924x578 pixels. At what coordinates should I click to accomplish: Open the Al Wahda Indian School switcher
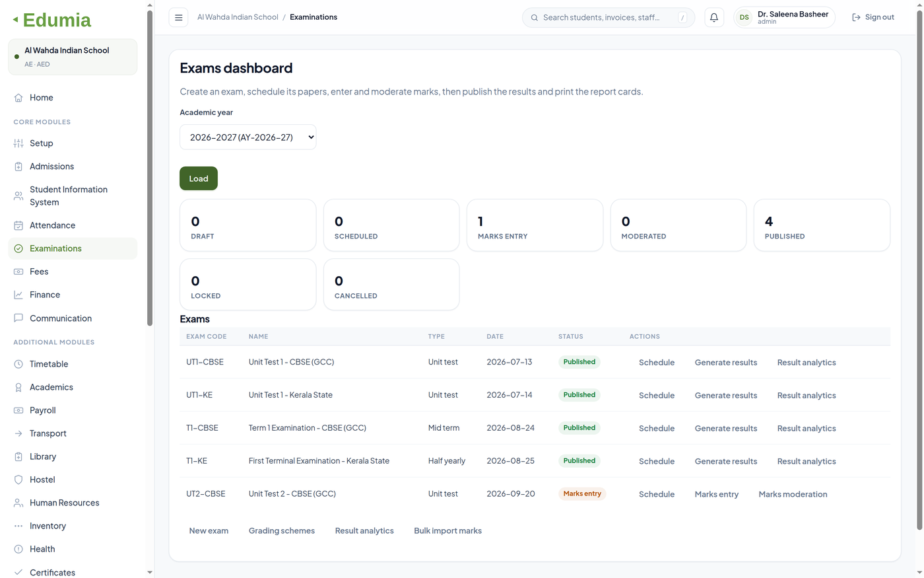[73, 57]
